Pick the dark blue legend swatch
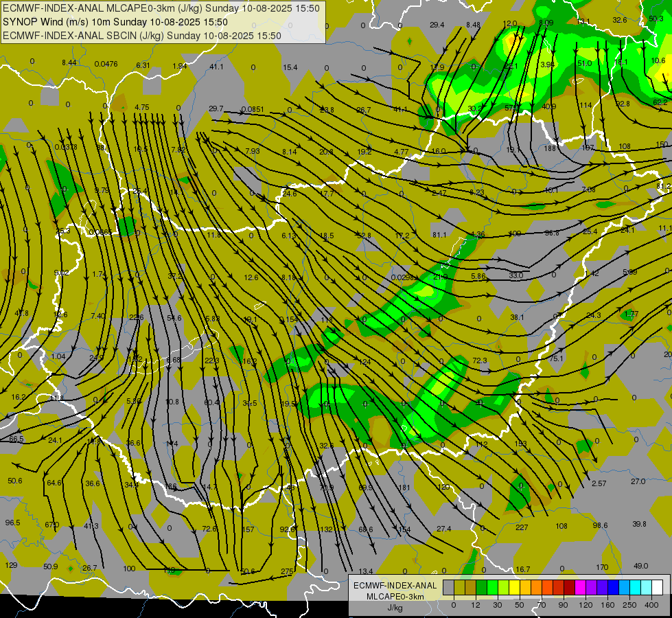This screenshot has width=672, height=618. pos(613,588)
